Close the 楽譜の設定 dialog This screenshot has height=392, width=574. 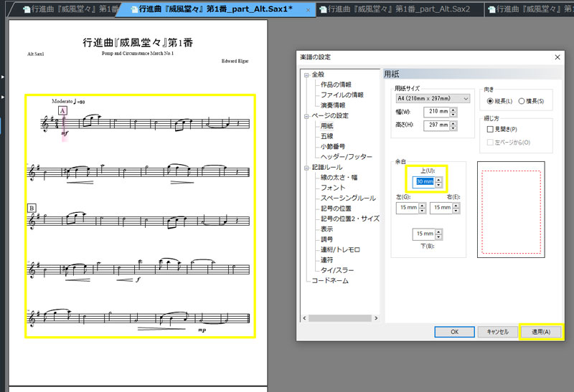pos(557,57)
